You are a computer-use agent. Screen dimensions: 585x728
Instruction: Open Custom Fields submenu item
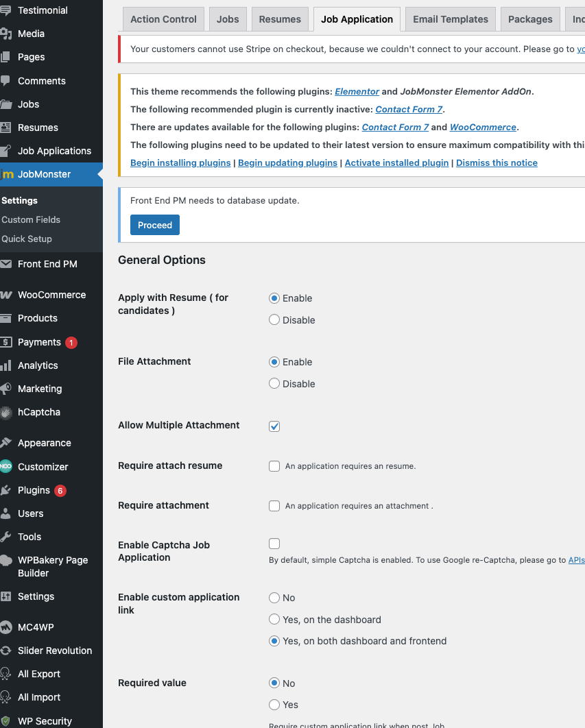31,219
